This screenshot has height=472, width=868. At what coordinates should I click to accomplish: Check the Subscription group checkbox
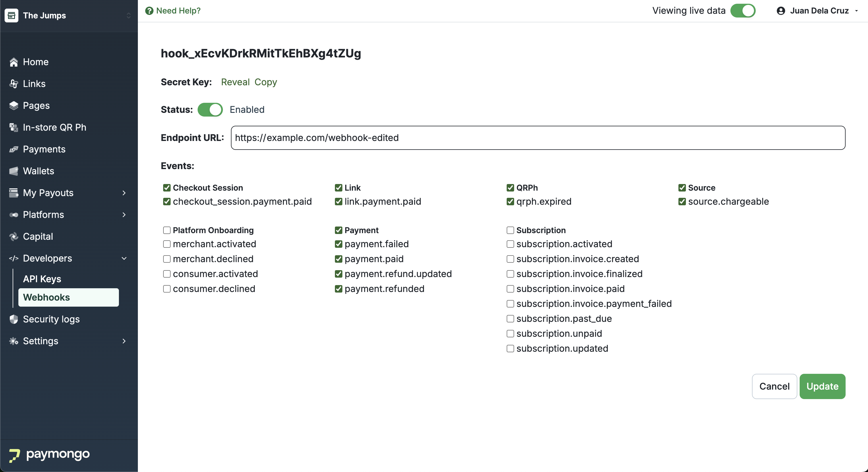coord(510,231)
